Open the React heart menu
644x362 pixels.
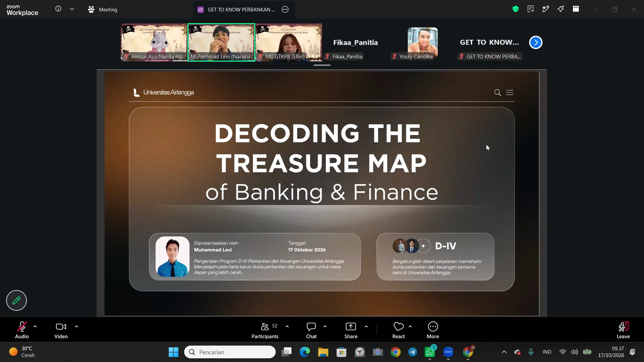[x=398, y=330]
